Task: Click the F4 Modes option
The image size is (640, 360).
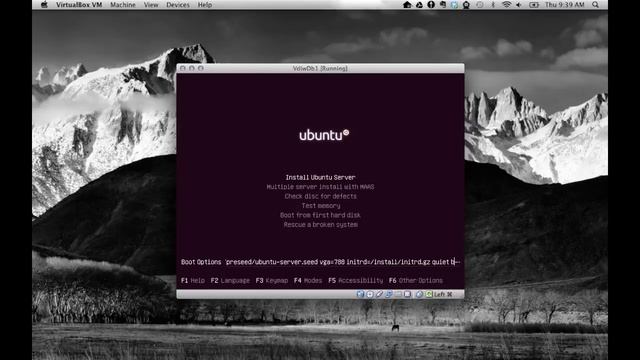Action: [308, 280]
